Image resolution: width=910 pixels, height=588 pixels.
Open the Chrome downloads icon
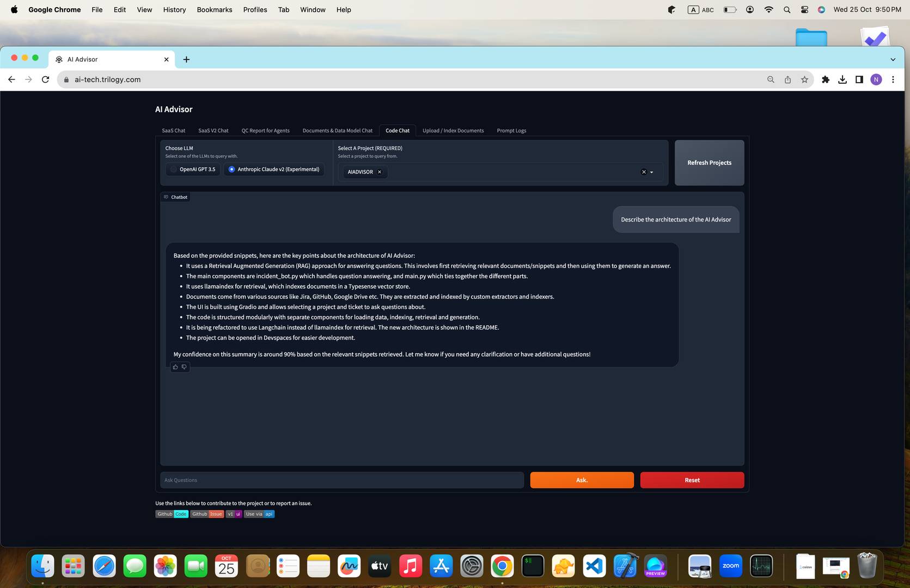(842, 79)
